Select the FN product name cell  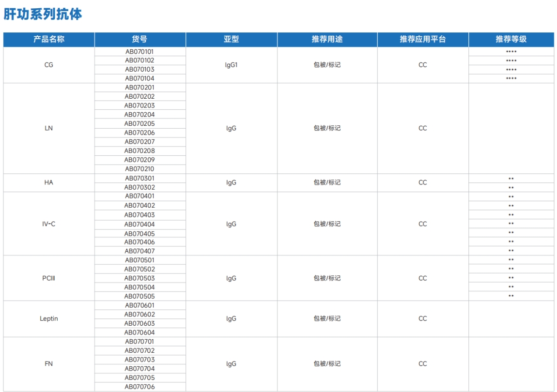pyautogui.click(x=48, y=364)
